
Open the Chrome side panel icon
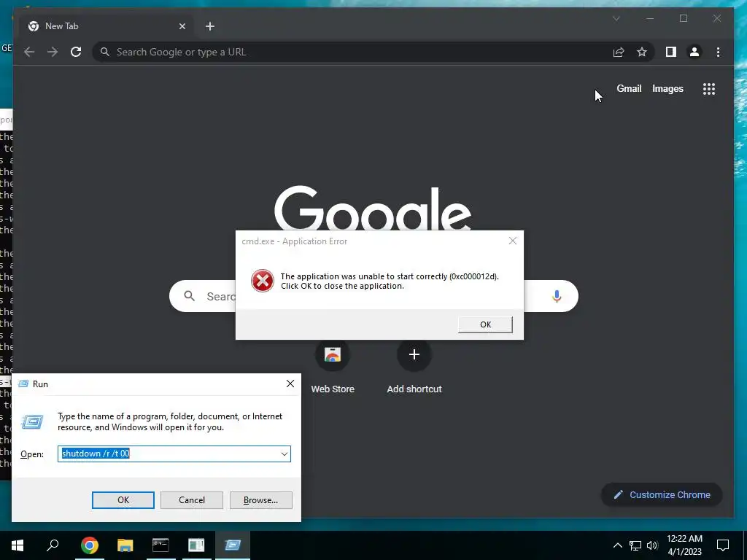pyautogui.click(x=671, y=52)
